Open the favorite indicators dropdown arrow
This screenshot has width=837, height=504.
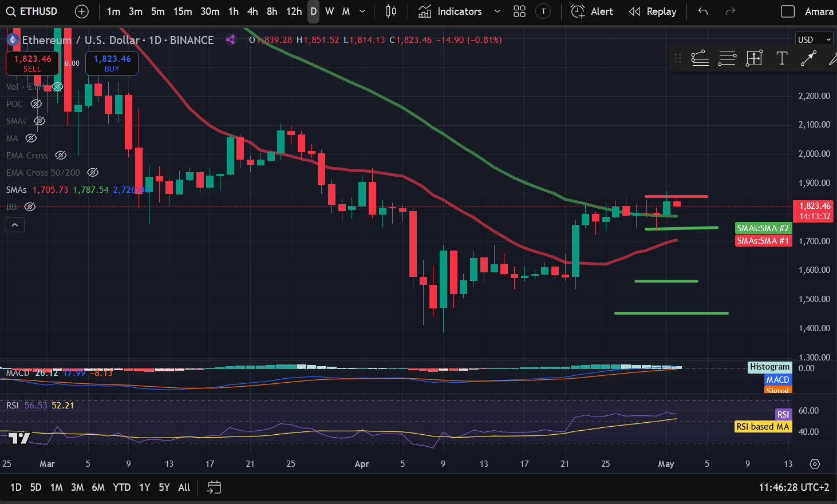coord(497,11)
